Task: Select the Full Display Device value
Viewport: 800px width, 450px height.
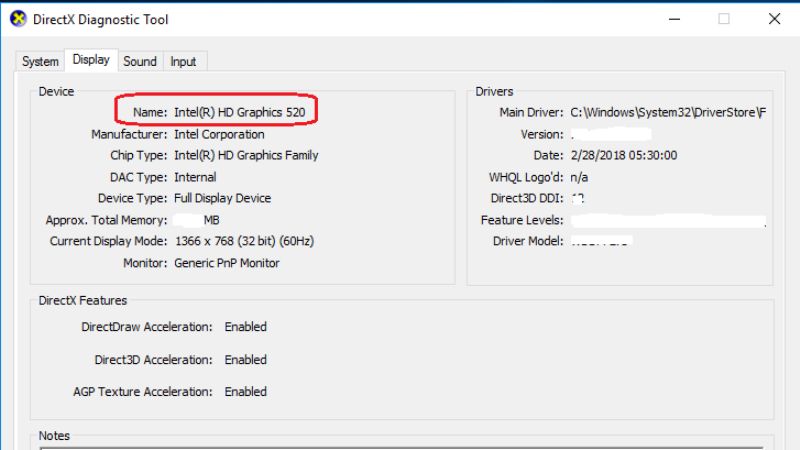Action: pos(222,198)
